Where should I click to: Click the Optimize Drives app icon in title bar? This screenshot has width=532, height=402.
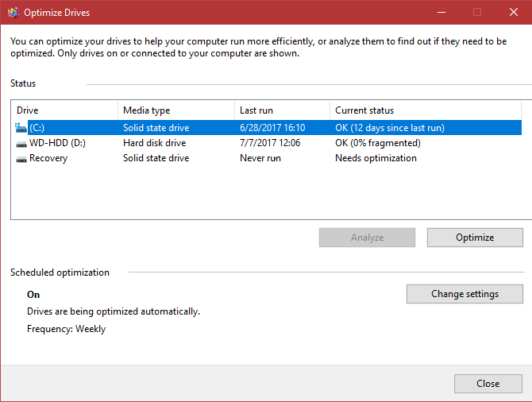(x=13, y=13)
